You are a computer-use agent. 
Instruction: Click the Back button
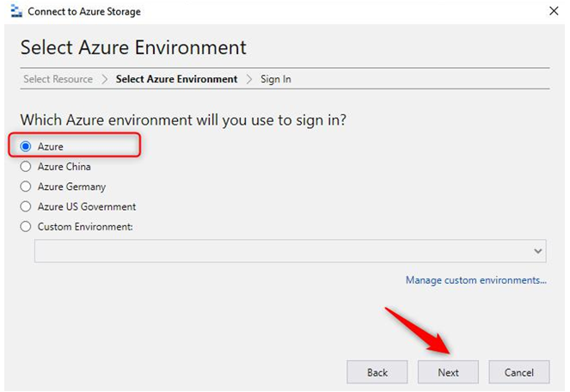coord(377,372)
